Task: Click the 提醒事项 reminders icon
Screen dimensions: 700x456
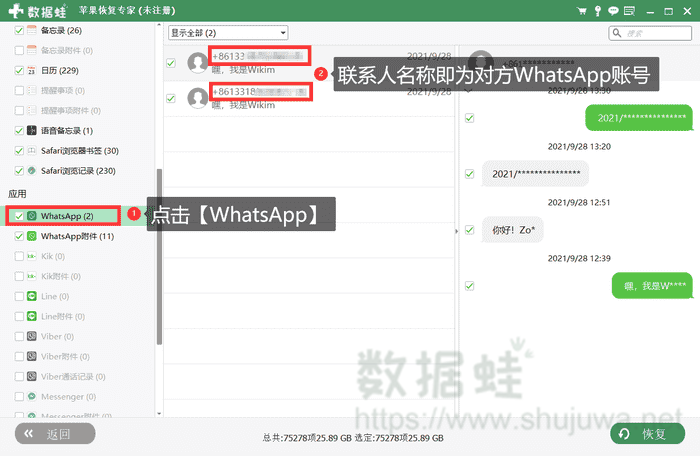Action: click(32, 91)
